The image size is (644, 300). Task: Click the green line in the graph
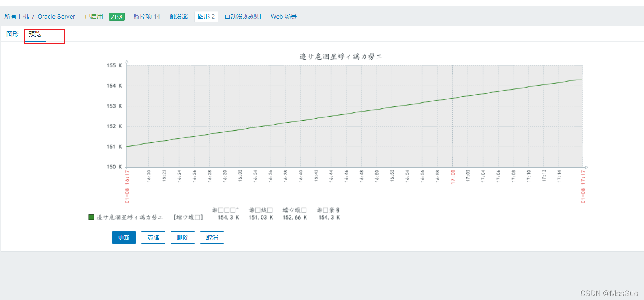click(x=355, y=112)
